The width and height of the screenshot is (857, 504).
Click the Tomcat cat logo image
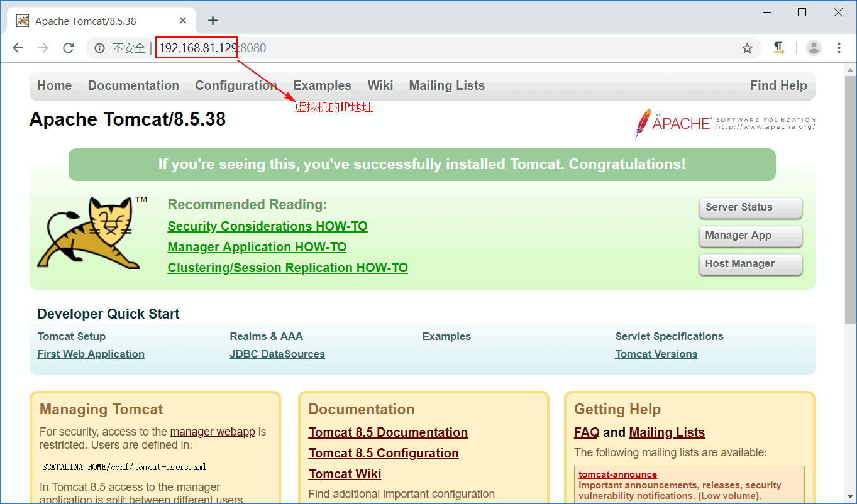(92, 233)
